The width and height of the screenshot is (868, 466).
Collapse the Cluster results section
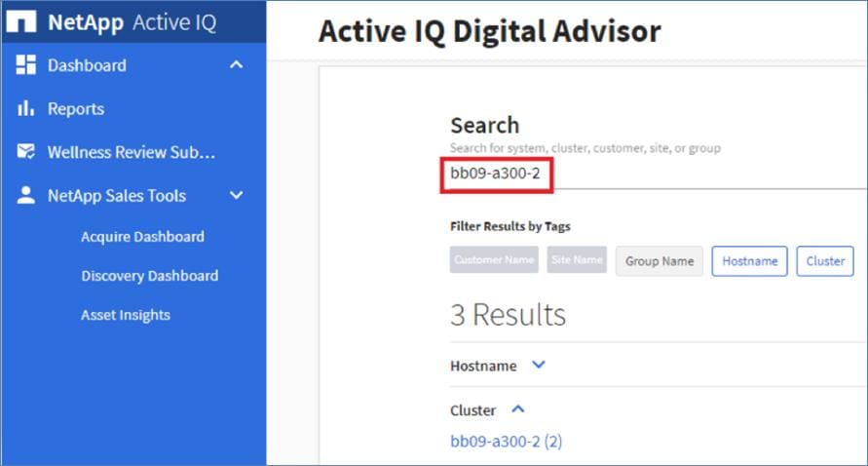click(x=517, y=408)
